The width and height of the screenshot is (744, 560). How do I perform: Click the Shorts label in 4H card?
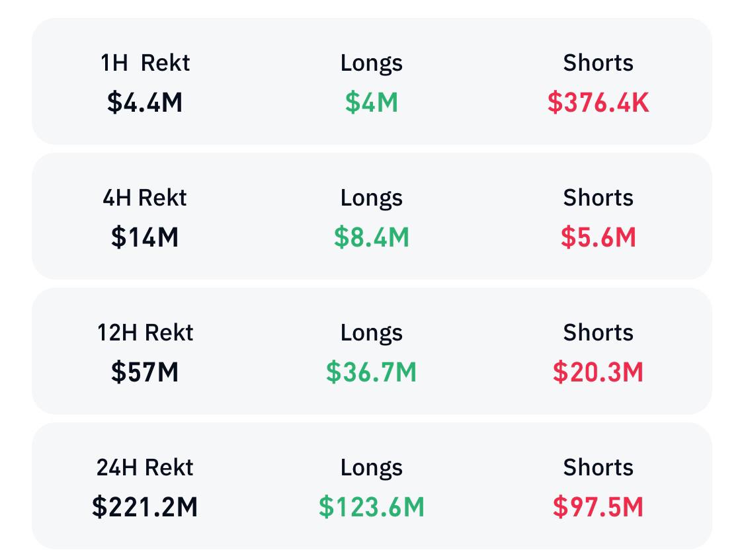[599, 198]
